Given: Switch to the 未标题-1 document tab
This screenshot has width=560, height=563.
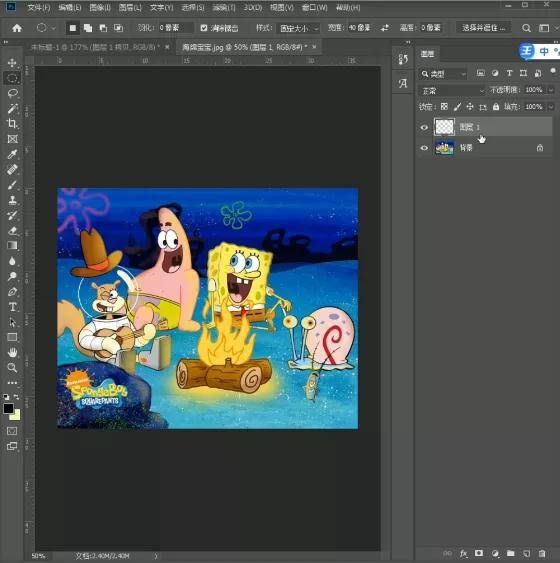Looking at the screenshot, I should click(96, 47).
